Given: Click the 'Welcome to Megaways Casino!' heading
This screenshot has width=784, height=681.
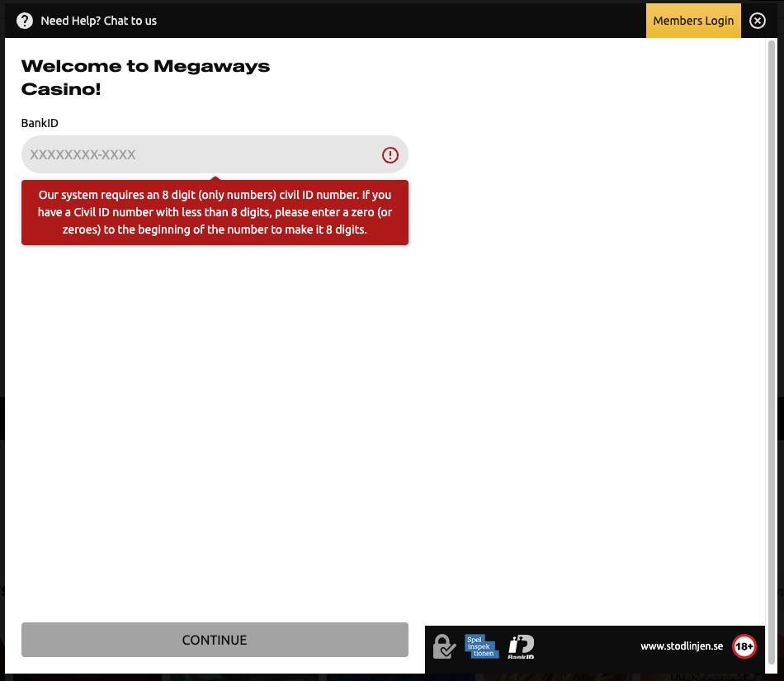Looking at the screenshot, I should [x=145, y=78].
